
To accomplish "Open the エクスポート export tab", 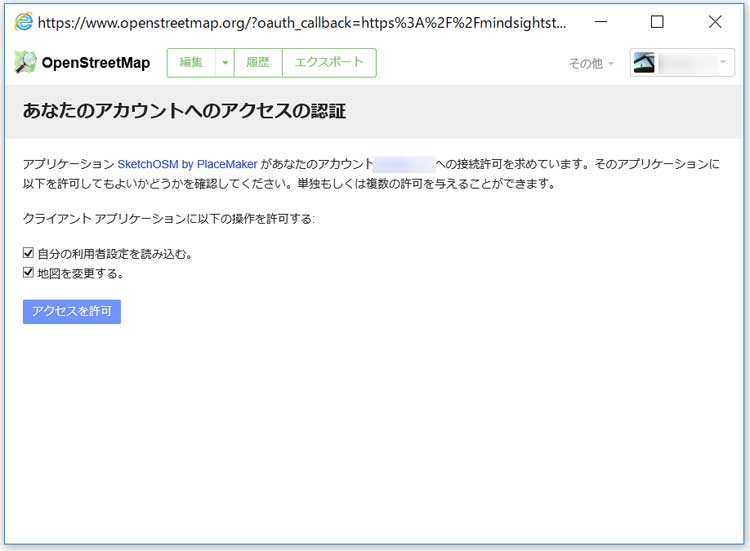I will tap(329, 62).
